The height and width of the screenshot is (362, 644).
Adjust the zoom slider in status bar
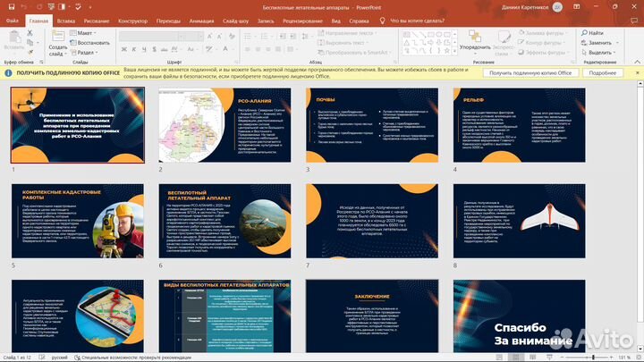click(595, 357)
